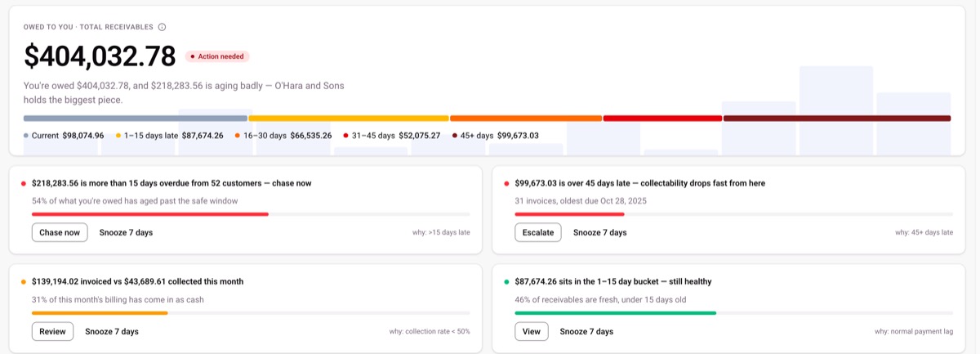The image size is (980, 354).
Task: Select the red 31–45 days bar segment
Action: pos(662,119)
